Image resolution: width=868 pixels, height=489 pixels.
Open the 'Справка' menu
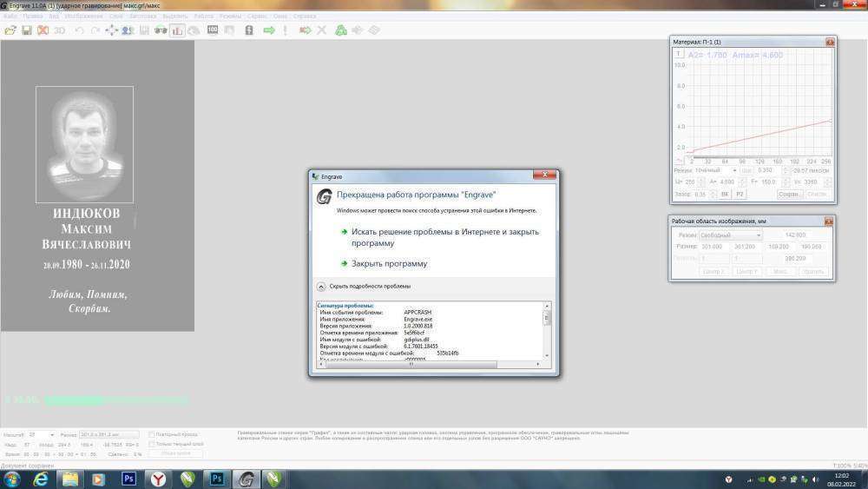point(305,17)
